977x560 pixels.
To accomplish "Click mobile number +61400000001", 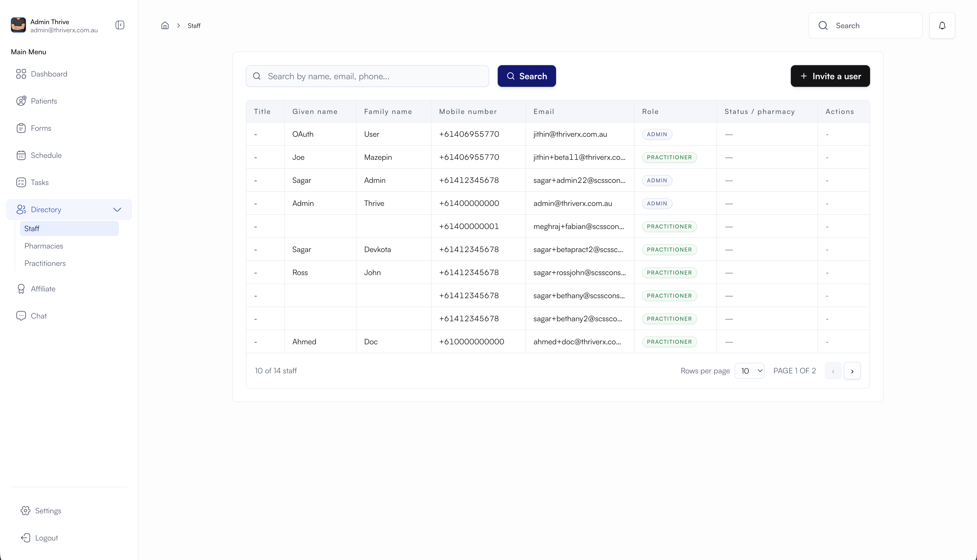I will click(x=468, y=227).
